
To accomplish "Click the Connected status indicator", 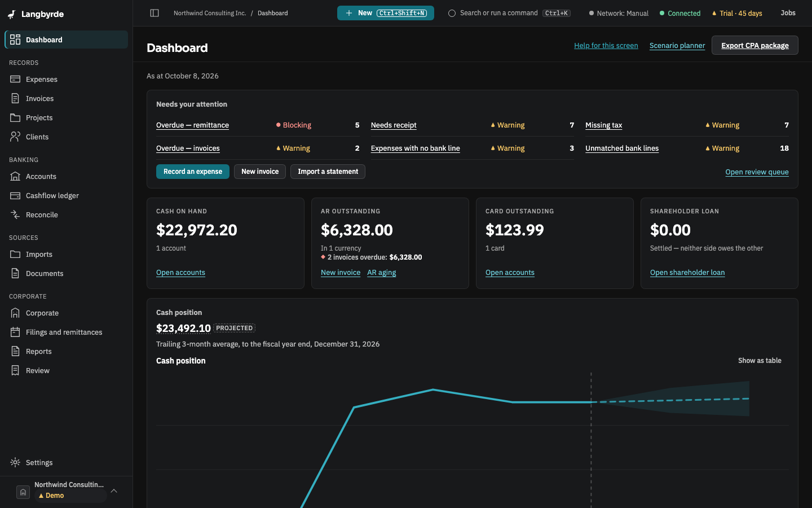I will tap(680, 13).
